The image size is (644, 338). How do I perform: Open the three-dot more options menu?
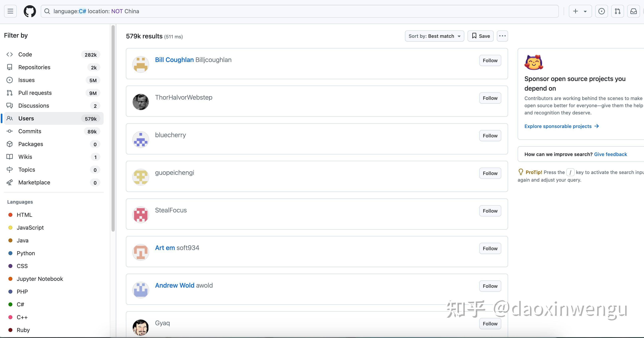(502, 36)
